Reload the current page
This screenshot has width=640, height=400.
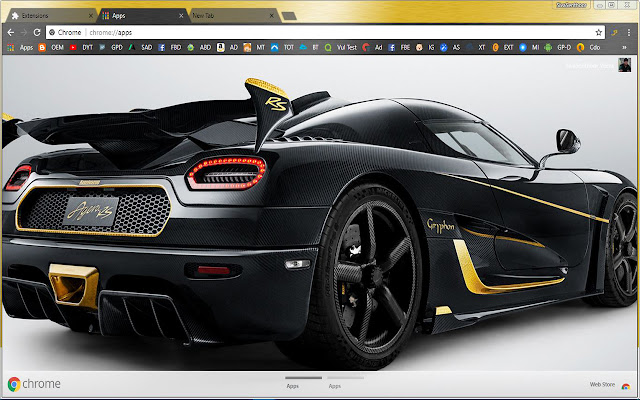(x=37, y=32)
